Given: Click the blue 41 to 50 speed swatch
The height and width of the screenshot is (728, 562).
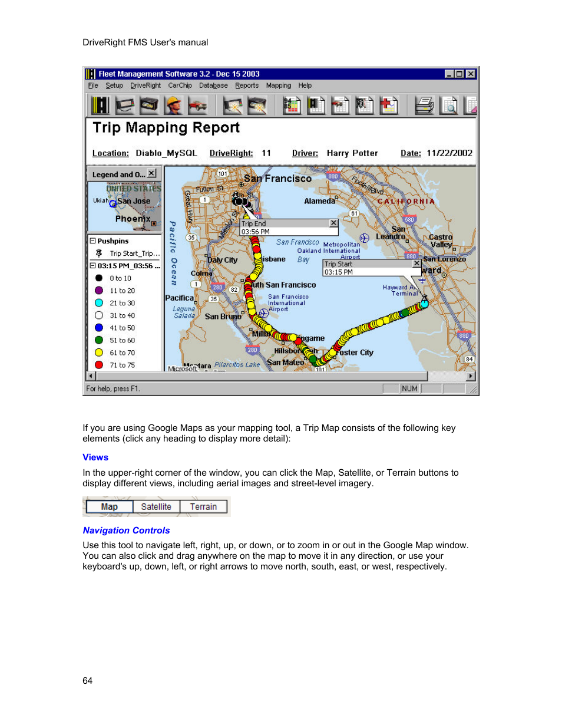Looking at the screenshot, I should tap(99, 328).
